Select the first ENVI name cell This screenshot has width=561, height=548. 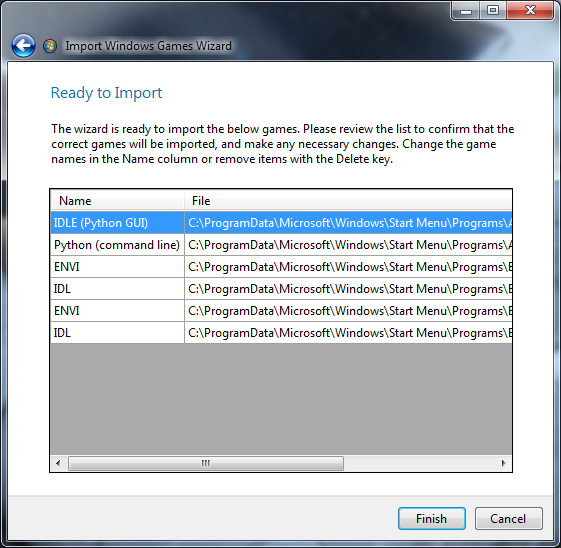[117, 267]
